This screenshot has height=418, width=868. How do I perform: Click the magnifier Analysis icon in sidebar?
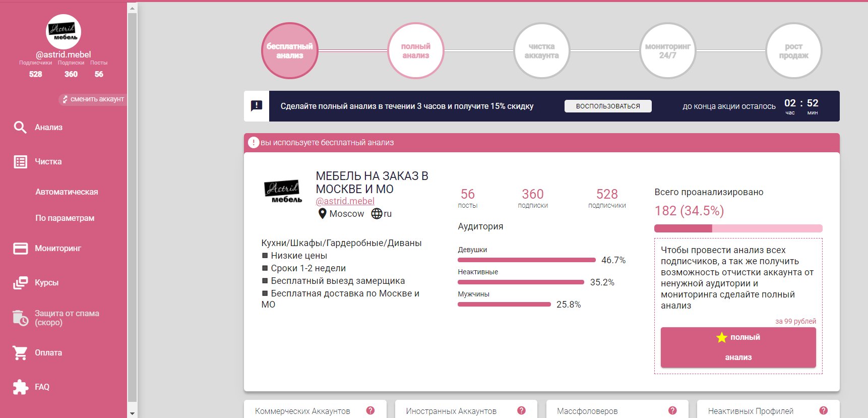click(x=20, y=127)
